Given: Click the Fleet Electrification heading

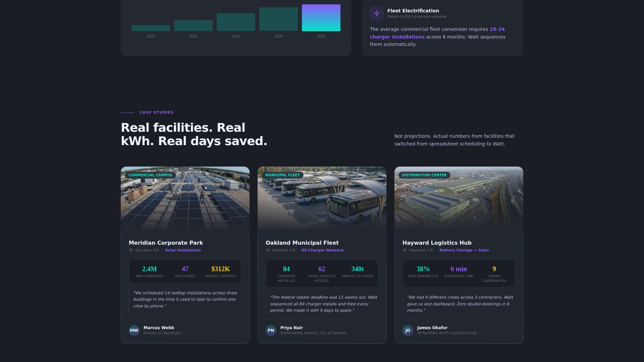Looking at the screenshot, I should click(x=413, y=11).
